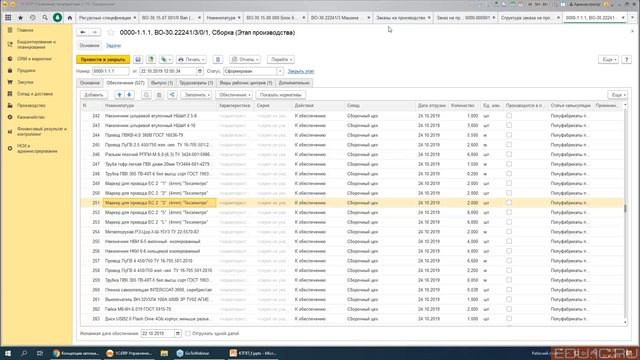Open the help question mark button
640x360 pixels.
pyautogui.click(x=627, y=60)
